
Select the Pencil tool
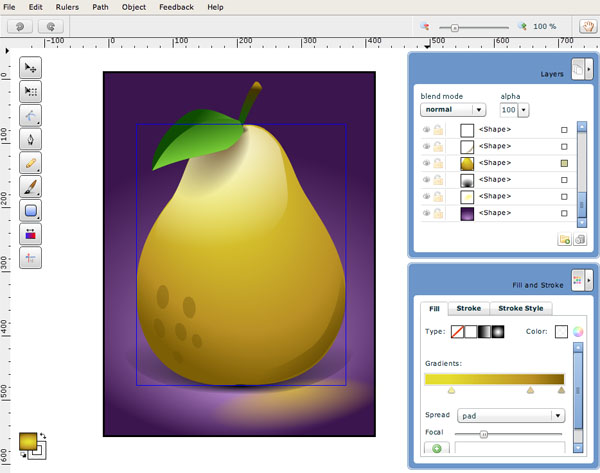coord(31,163)
